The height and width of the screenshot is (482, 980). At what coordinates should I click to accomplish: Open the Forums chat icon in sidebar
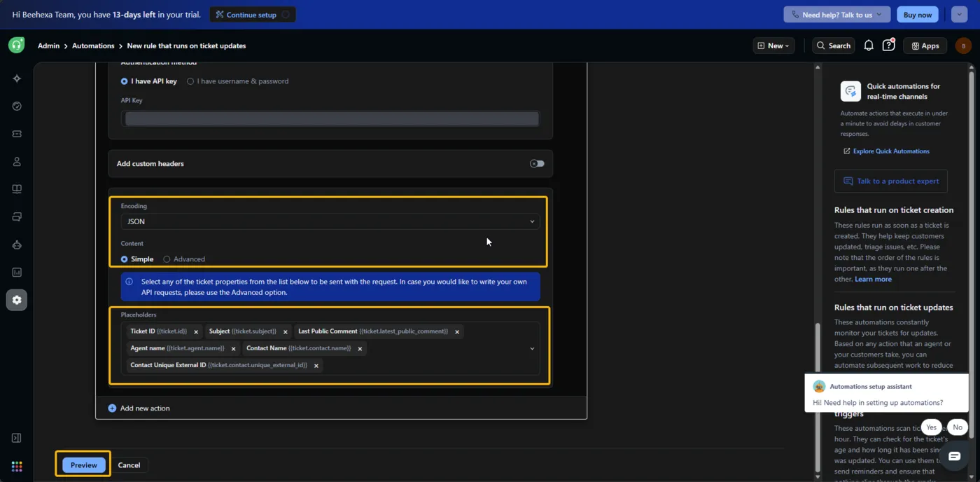(x=17, y=217)
